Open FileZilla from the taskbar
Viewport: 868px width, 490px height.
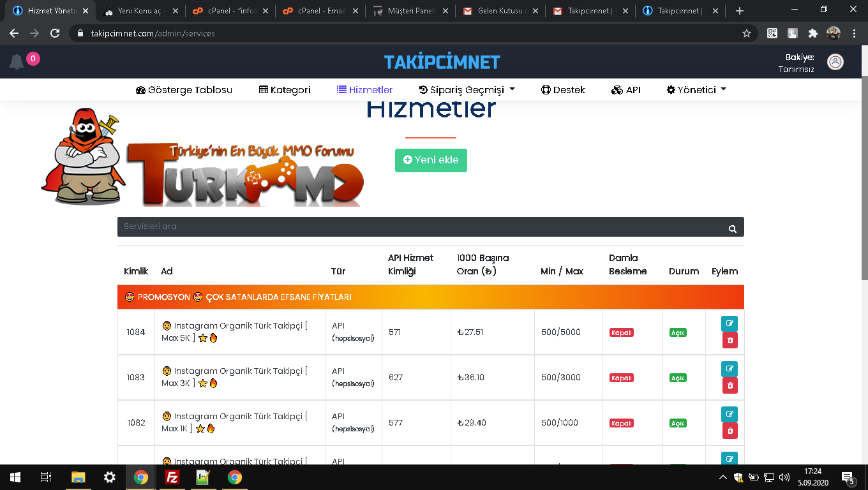[x=172, y=477]
